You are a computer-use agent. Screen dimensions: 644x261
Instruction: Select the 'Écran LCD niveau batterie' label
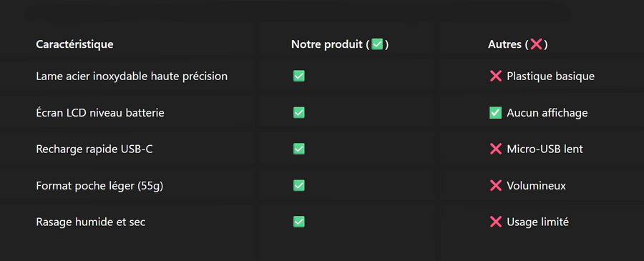pyautogui.click(x=100, y=112)
